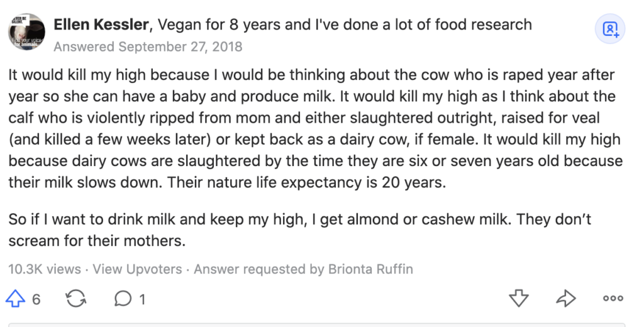Click the box below the action bar
This screenshot has width=644, height=327.
coord(316,325)
